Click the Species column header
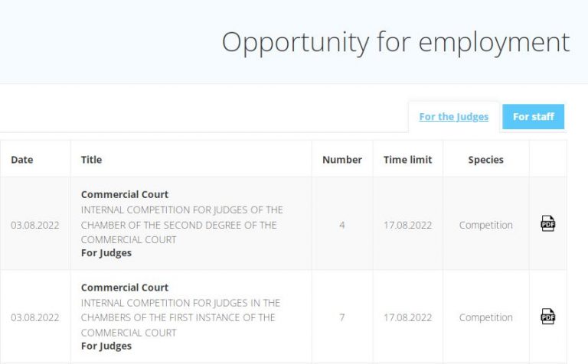Screen dimensions: 588x364 coord(485,160)
